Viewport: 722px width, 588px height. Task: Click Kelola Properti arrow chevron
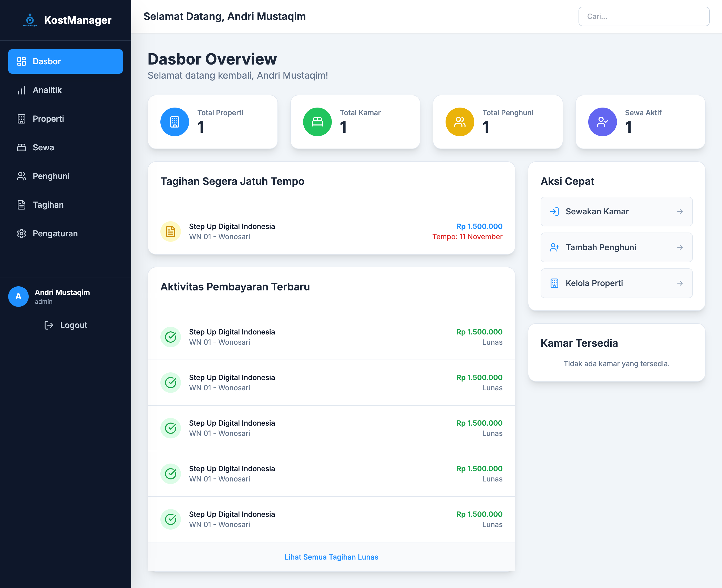coord(680,283)
